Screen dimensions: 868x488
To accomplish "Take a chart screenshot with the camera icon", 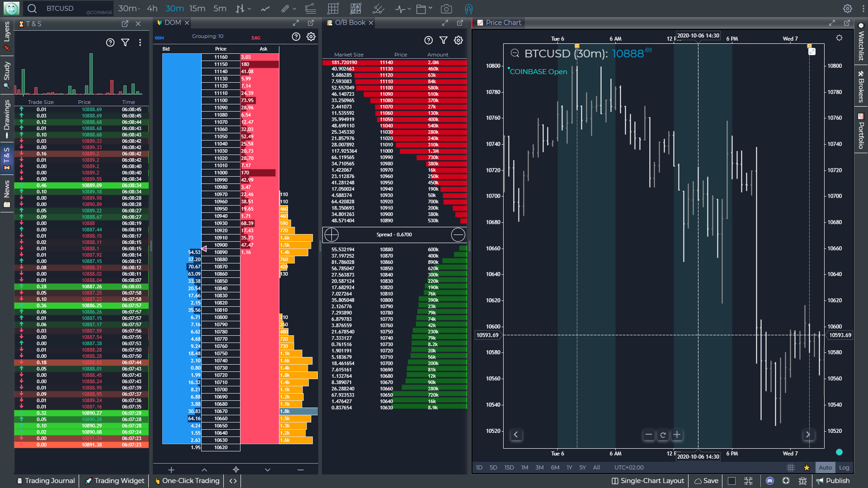I will [x=447, y=8].
